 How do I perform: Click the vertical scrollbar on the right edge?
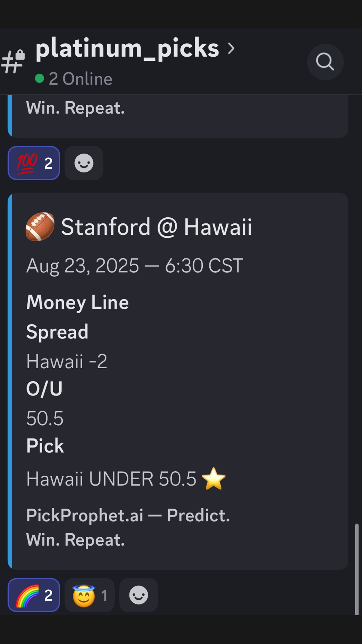tap(357, 569)
